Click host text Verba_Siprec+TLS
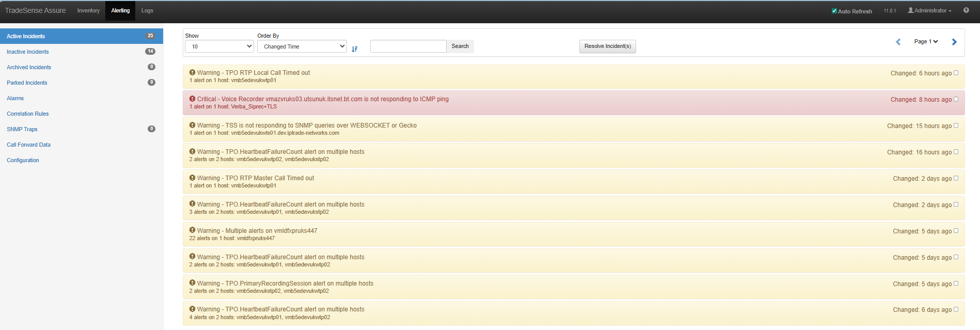This screenshot has width=980, height=330. click(x=254, y=107)
